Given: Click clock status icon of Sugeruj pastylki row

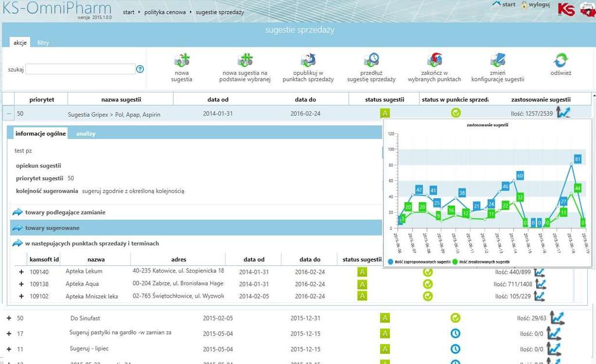Looking at the screenshot, I should coord(455,333).
